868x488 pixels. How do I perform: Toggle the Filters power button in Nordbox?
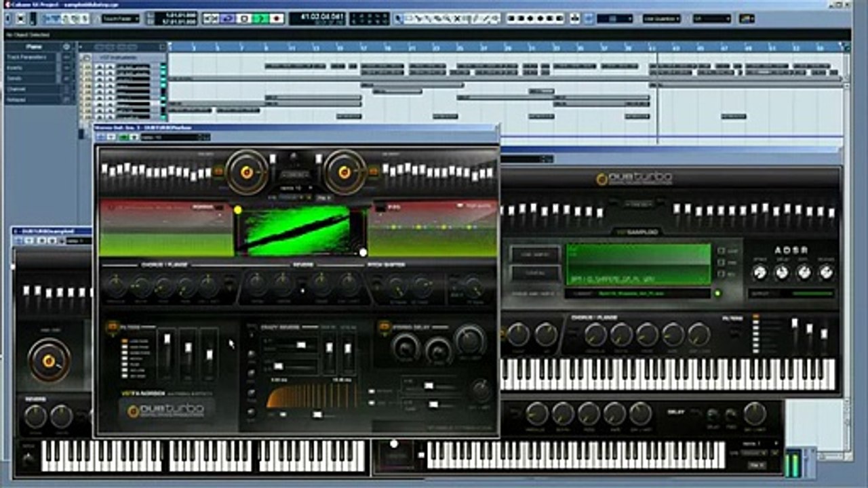point(112,328)
